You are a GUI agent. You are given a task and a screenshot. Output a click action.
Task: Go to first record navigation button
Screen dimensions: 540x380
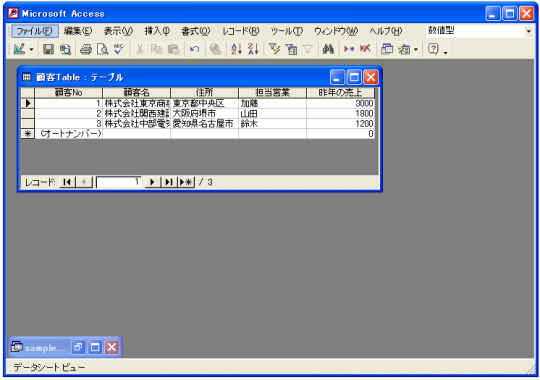tap(67, 182)
